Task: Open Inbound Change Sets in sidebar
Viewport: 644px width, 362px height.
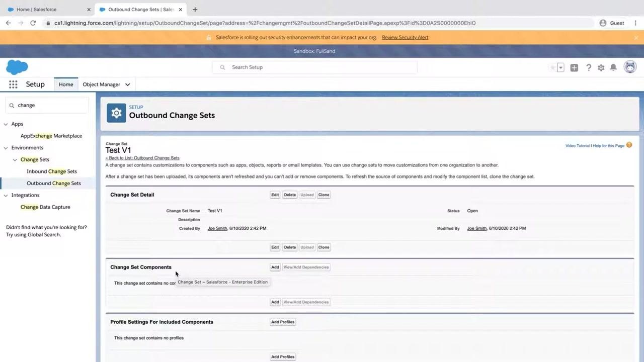Action: click(x=52, y=171)
